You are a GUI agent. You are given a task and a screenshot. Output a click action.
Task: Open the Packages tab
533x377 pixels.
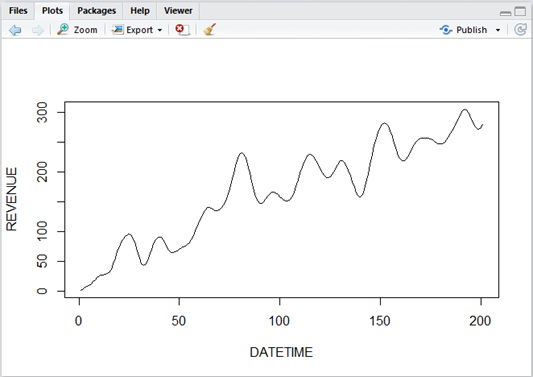click(x=97, y=11)
